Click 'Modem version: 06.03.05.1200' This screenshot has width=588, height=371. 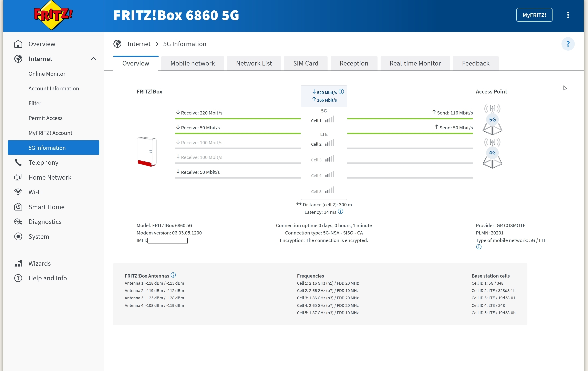pos(169,233)
